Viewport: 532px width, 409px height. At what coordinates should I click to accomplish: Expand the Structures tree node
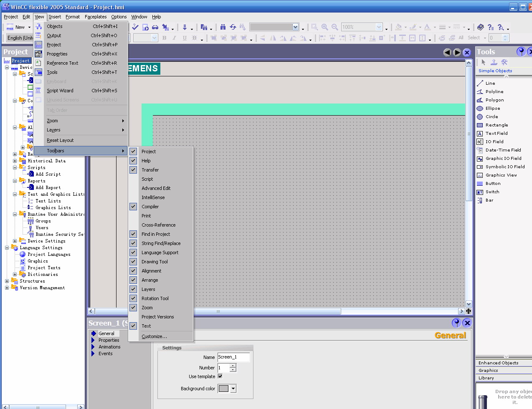click(7, 281)
